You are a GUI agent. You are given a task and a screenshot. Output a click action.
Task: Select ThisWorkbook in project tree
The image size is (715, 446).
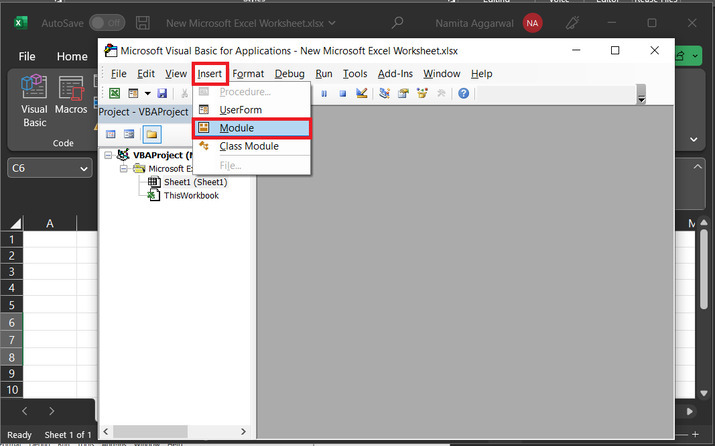coord(191,196)
